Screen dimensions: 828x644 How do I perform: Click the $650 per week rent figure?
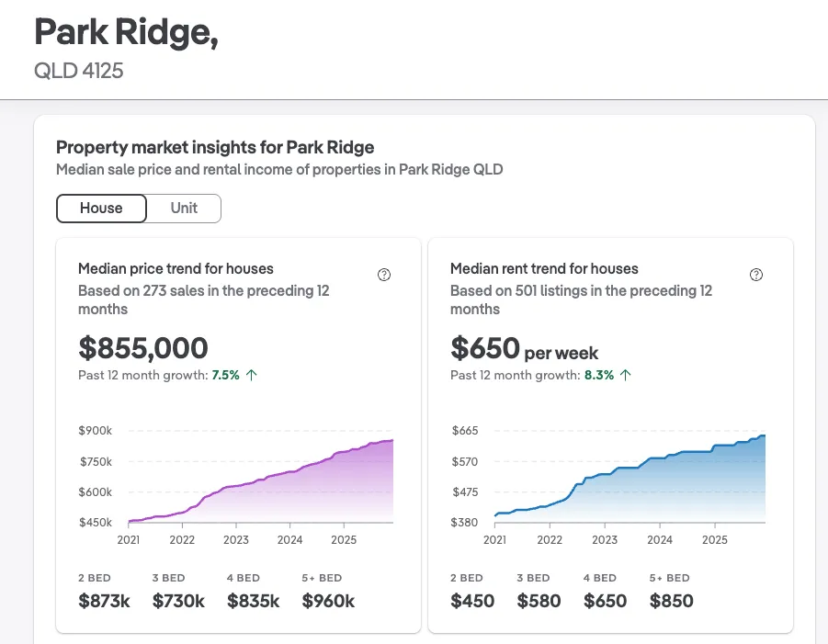pyautogui.click(x=524, y=349)
